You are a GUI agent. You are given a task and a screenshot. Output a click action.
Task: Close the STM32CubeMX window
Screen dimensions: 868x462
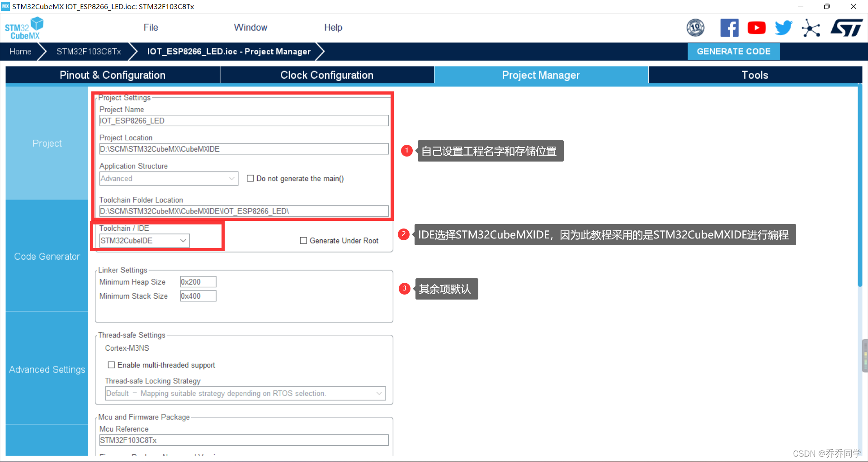point(854,6)
